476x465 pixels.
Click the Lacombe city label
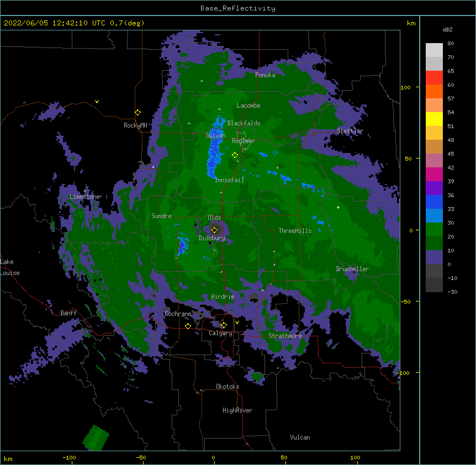248,105
